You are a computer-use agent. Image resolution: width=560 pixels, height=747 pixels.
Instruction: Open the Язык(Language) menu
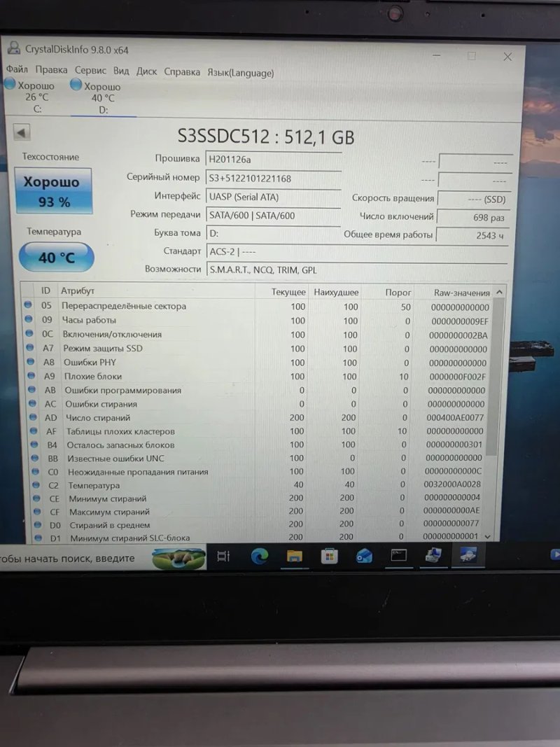[241, 72]
